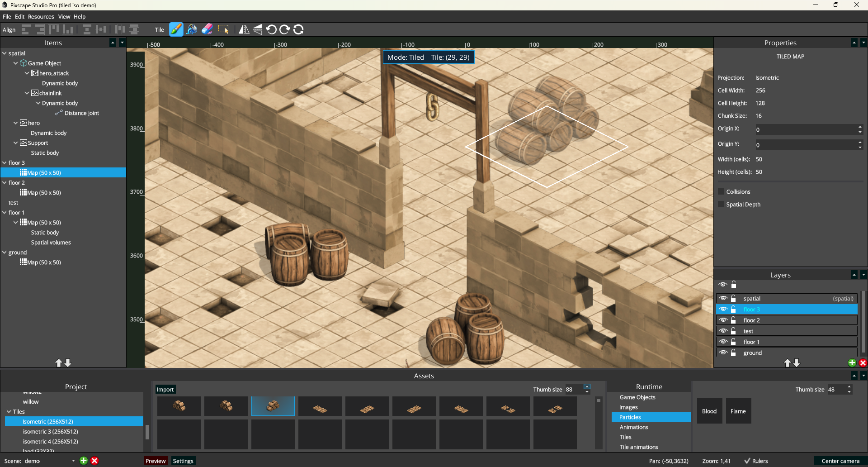The height and width of the screenshot is (467, 868).
Task: Click the align bottom icon
Action: tap(68, 29)
